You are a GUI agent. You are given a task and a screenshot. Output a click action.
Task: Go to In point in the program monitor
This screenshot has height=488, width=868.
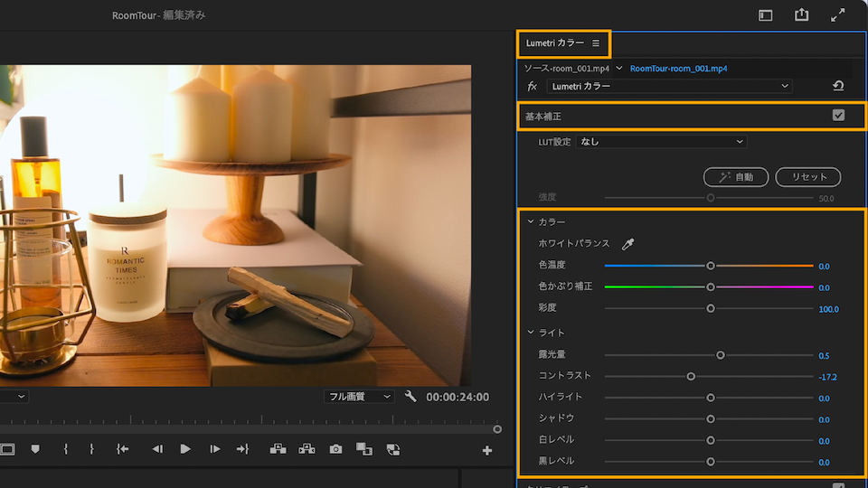(122, 449)
